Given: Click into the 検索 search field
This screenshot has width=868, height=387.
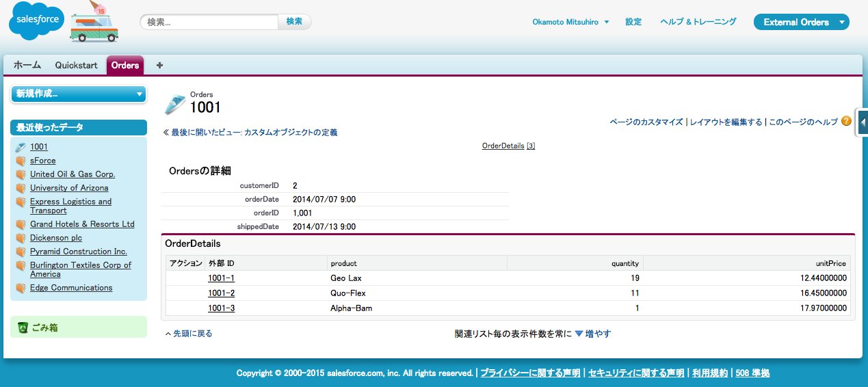Looking at the screenshot, I should [x=209, y=22].
